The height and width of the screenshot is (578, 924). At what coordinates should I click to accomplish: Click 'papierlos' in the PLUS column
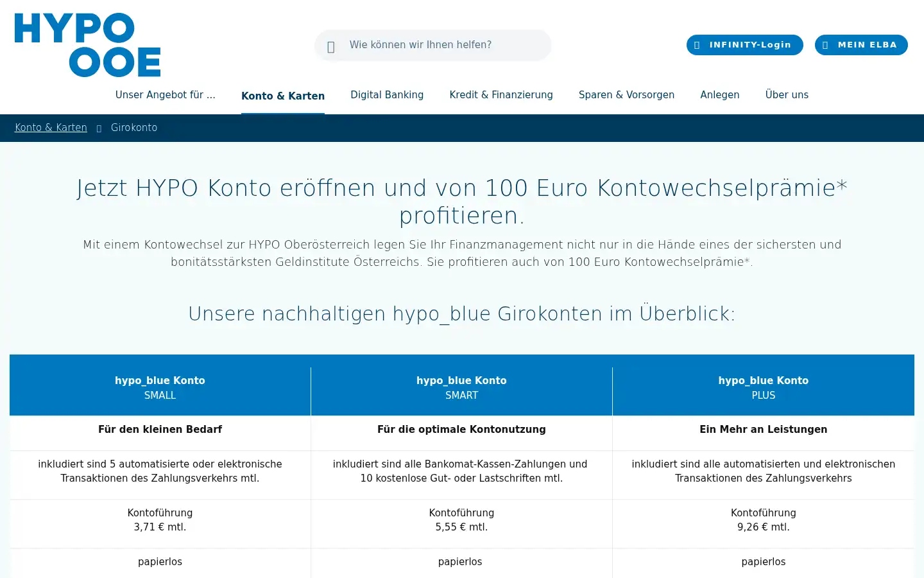click(x=764, y=562)
